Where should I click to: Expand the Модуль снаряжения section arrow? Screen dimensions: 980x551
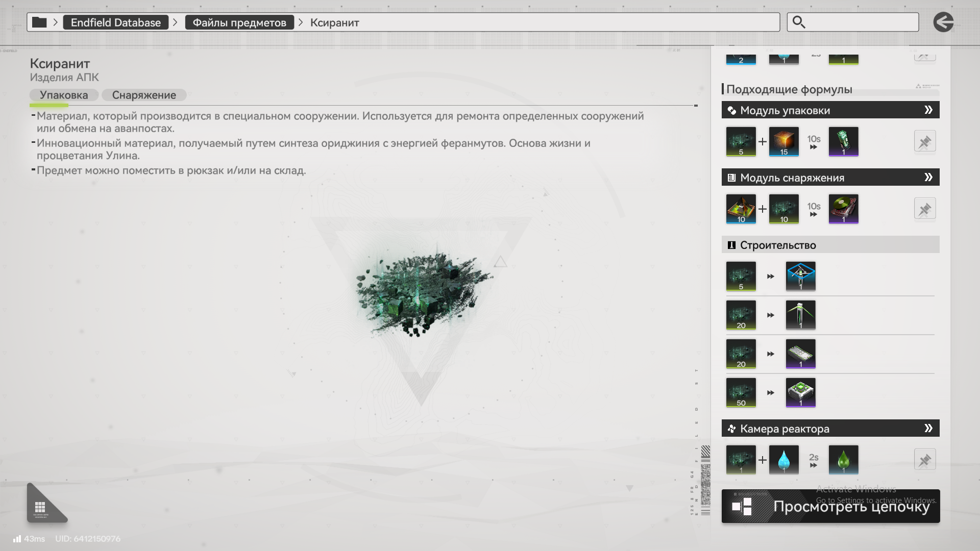928,178
